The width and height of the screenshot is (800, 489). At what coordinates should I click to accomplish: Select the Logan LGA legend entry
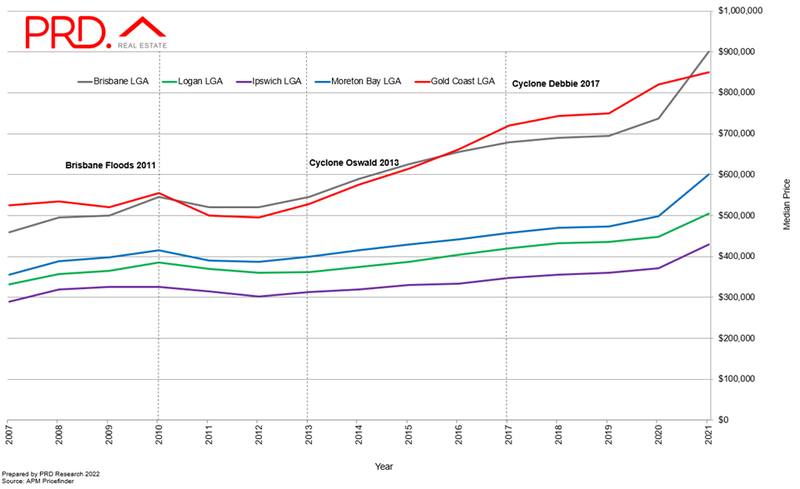[192, 81]
